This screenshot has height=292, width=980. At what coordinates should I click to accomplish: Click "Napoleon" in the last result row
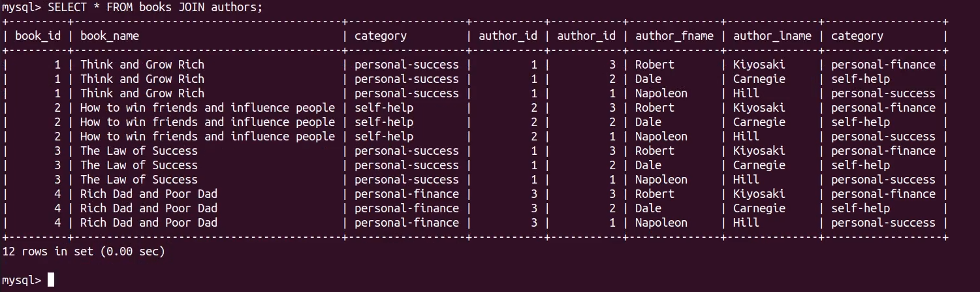pyautogui.click(x=661, y=223)
